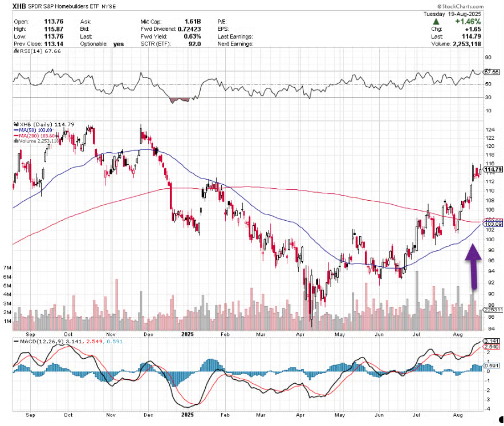Image resolution: width=504 pixels, height=426 pixels.
Task: Click the Mkt Cap value 1.61B
Action: coord(193,22)
